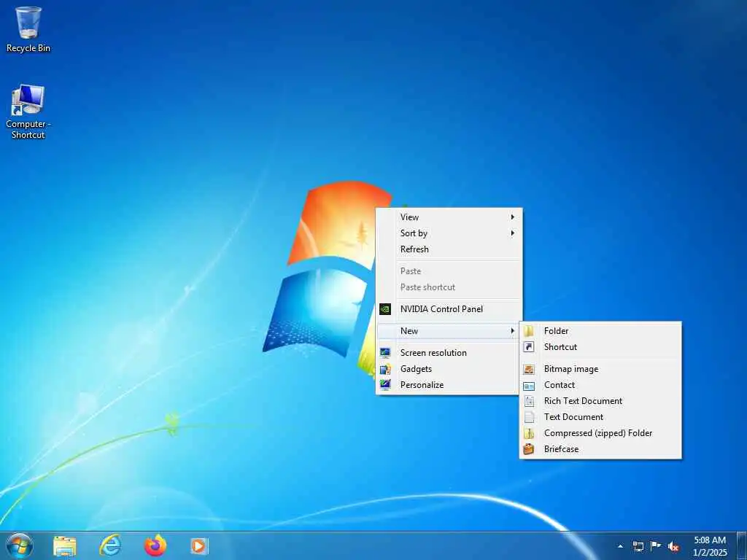
Task: Click the Text Document page icon
Action: coord(529,417)
